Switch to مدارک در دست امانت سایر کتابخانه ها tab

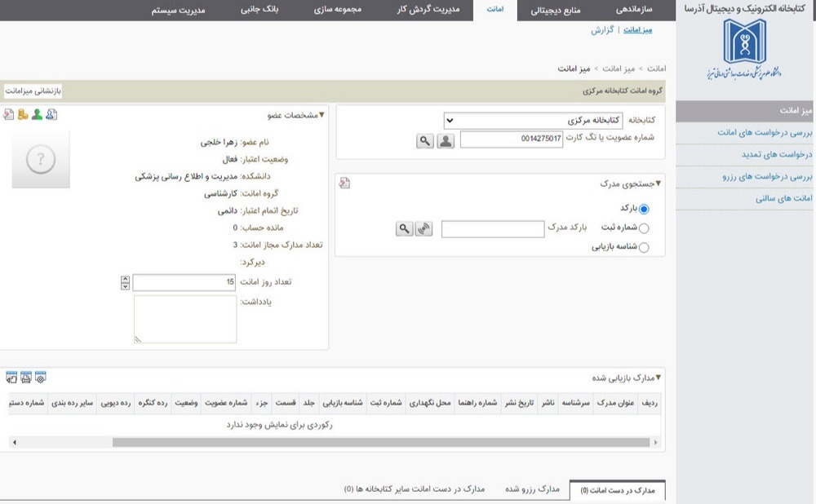pyautogui.click(x=415, y=489)
